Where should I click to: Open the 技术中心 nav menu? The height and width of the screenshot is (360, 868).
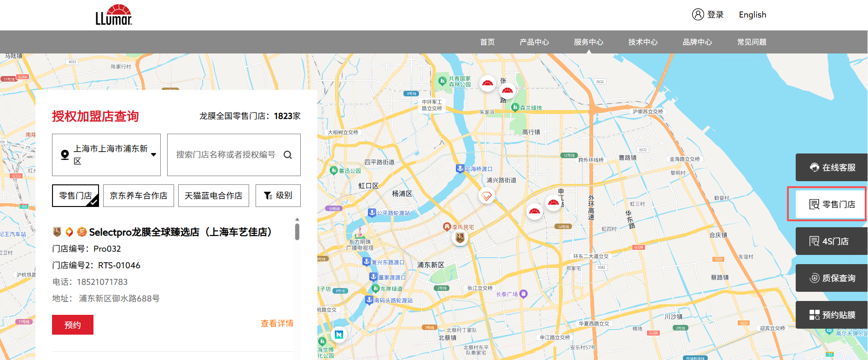click(x=643, y=42)
